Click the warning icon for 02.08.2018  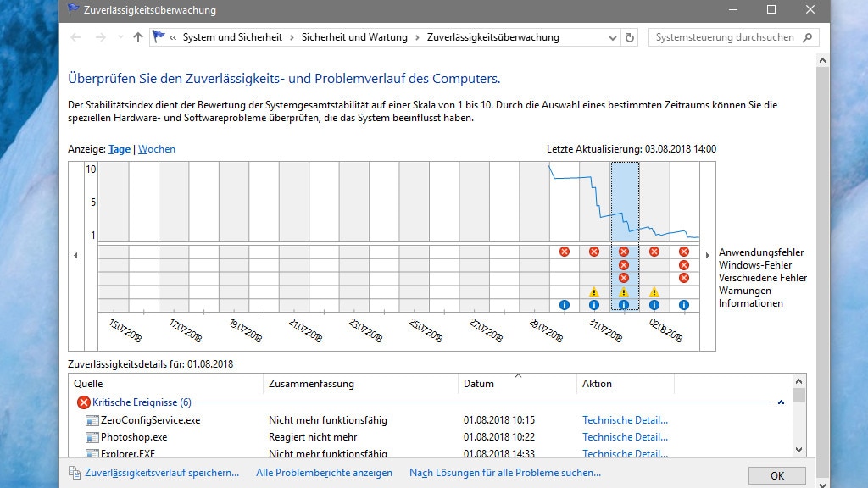pos(654,291)
